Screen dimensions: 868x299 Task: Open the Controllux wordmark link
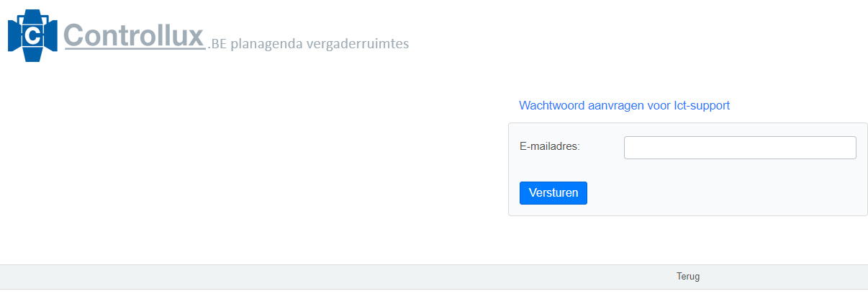point(134,35)
